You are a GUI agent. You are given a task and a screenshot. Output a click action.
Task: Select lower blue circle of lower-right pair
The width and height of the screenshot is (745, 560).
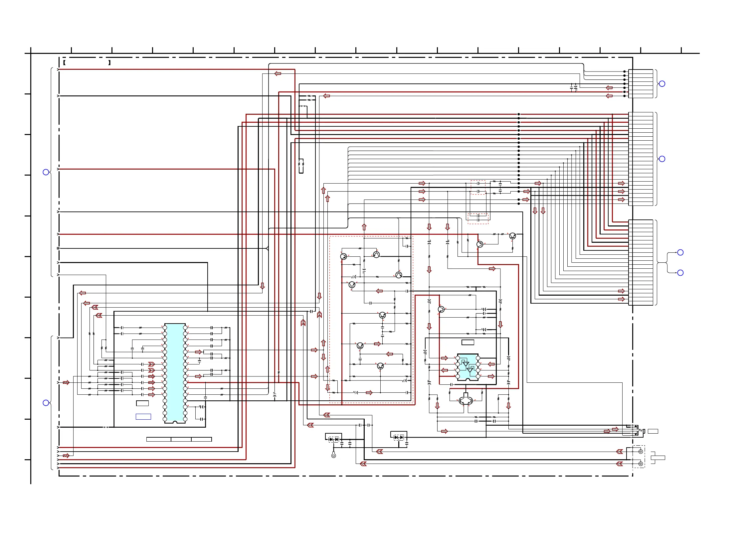[x=680, y=273]
